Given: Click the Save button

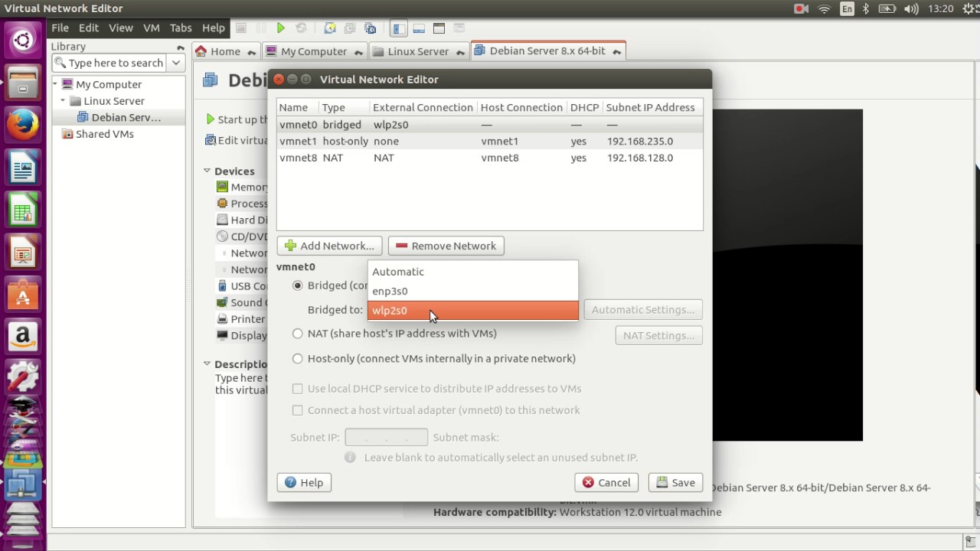Looking at the screenshot, I should pos(675,482).
